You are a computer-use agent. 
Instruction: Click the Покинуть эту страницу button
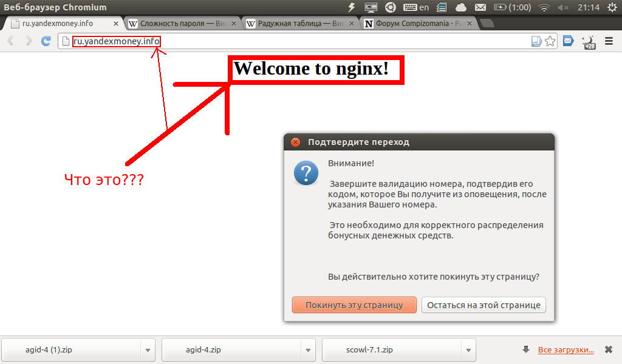(x=354, y=305)
